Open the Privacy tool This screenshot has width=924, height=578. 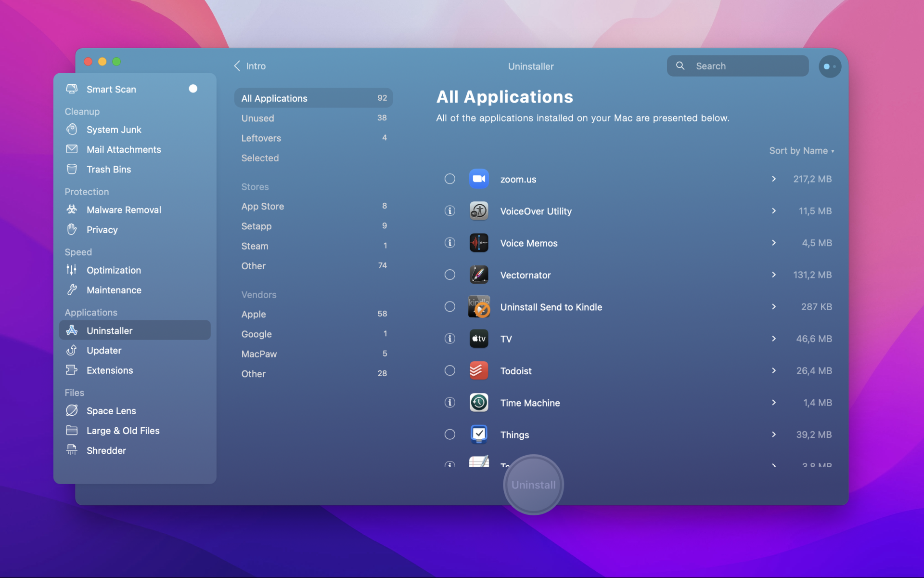pyautogui.click(x=102, y=230)
